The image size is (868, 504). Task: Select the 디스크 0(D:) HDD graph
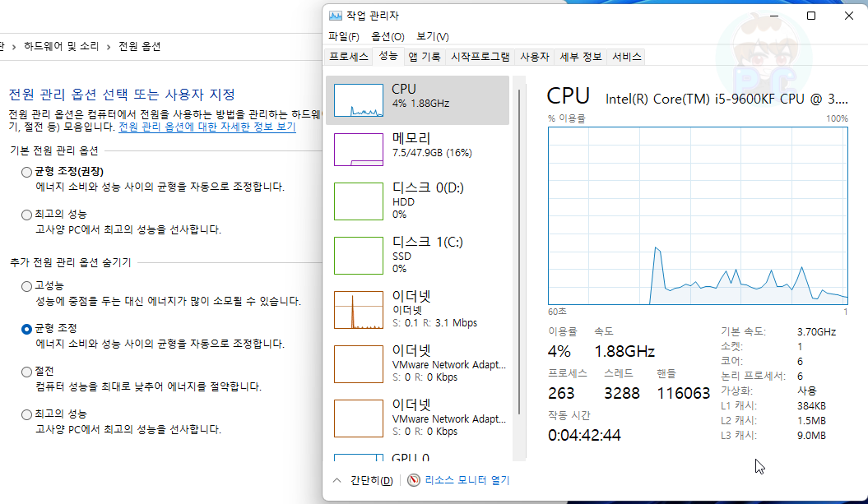(359, 201)
